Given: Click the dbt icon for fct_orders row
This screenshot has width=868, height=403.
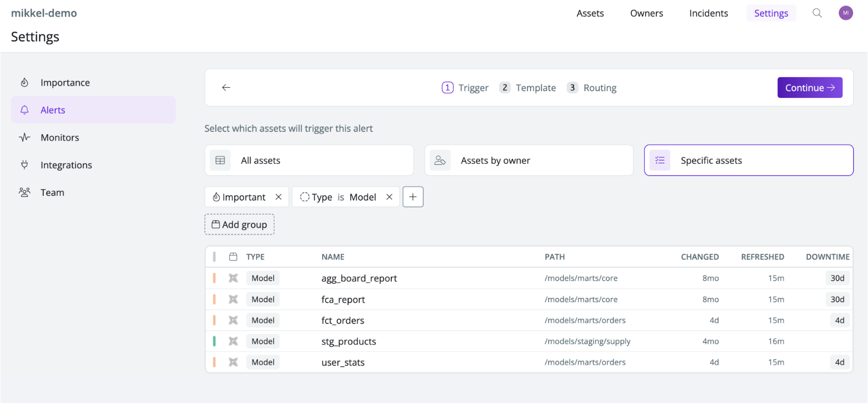Looking at the screenshot, I should (x=233, y=320).
